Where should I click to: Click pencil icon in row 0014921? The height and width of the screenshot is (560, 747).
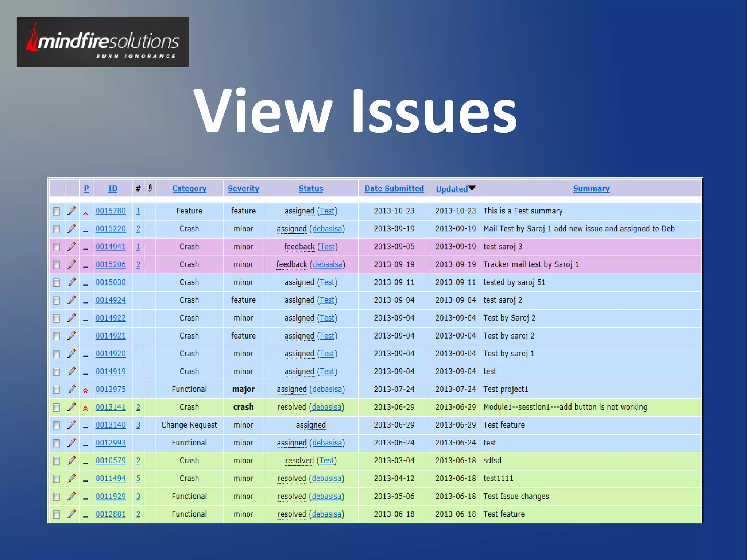(72, 336)
